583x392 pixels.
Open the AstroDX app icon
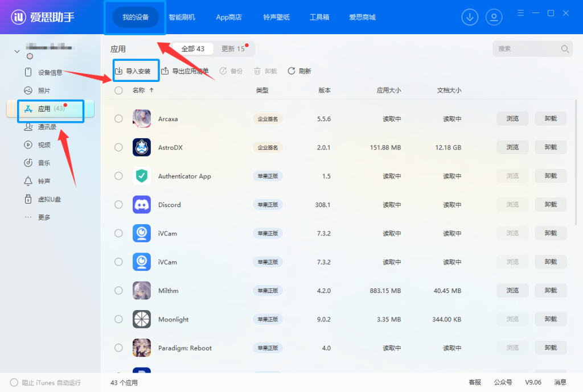coord(142,147)
